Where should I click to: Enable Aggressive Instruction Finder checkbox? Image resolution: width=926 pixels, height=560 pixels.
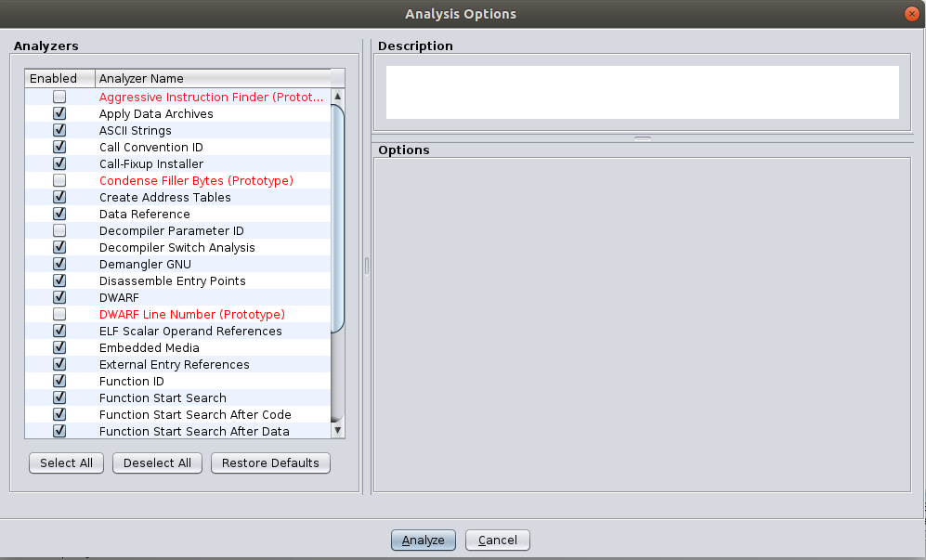(x=59, y=97)
